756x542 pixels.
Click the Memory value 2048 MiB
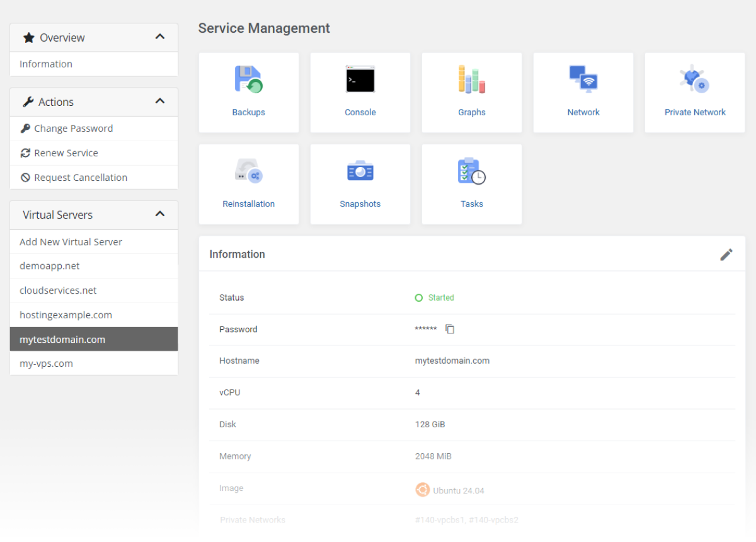tap(433, 456)
